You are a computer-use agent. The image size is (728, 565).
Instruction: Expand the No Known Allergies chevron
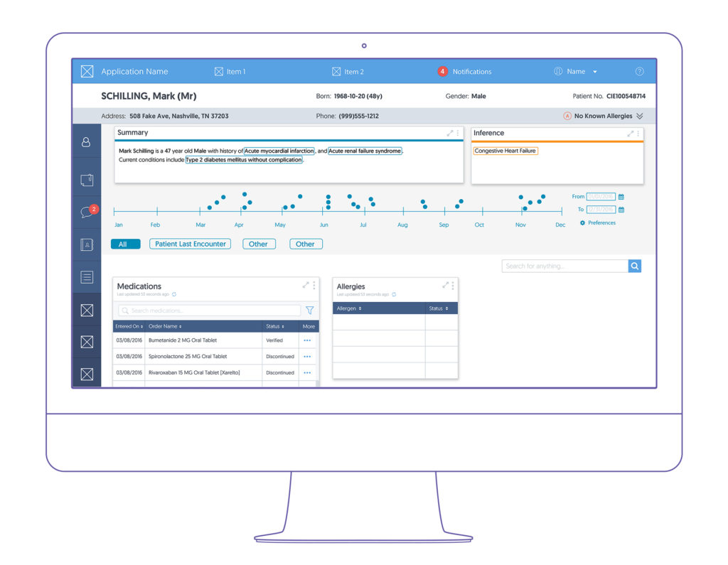639,117
